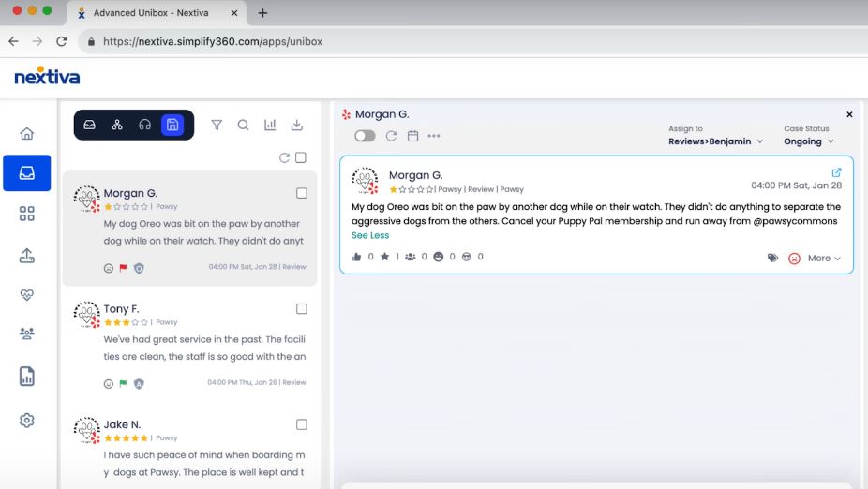The width and height of the screenshot is (868, 489).
Task: Open the Home icon in left sidebar
Action: (x=26, y=133)
